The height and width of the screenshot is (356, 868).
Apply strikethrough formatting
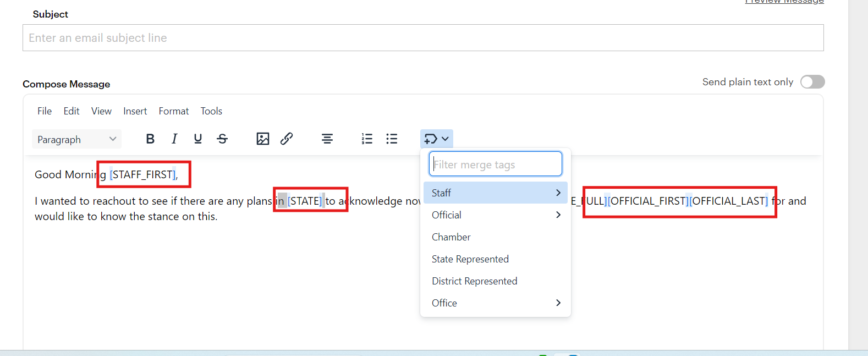point(222,139)
